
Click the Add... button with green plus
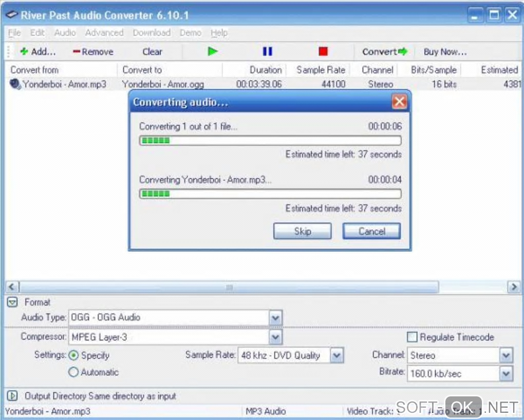pyautogui.click(x=38, y=51)
